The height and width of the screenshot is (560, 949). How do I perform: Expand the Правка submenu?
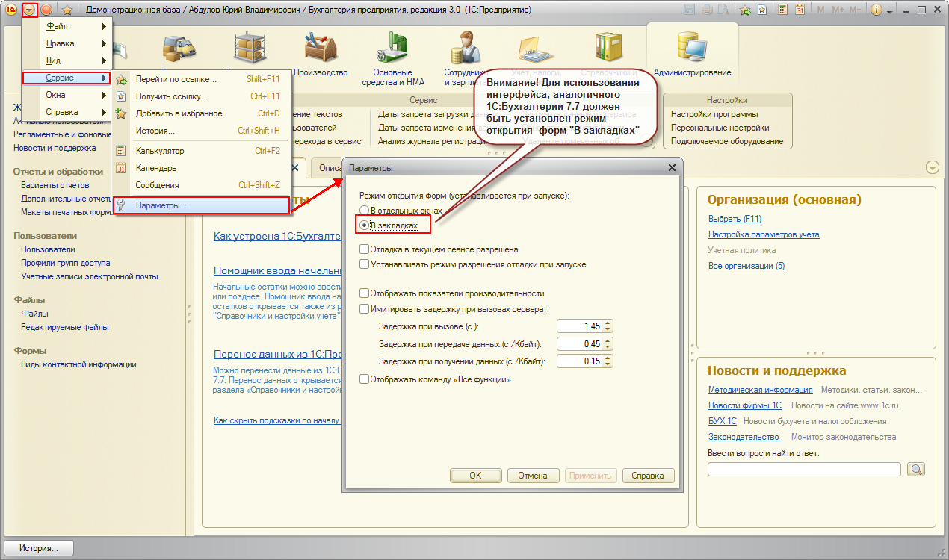point(67,43)
